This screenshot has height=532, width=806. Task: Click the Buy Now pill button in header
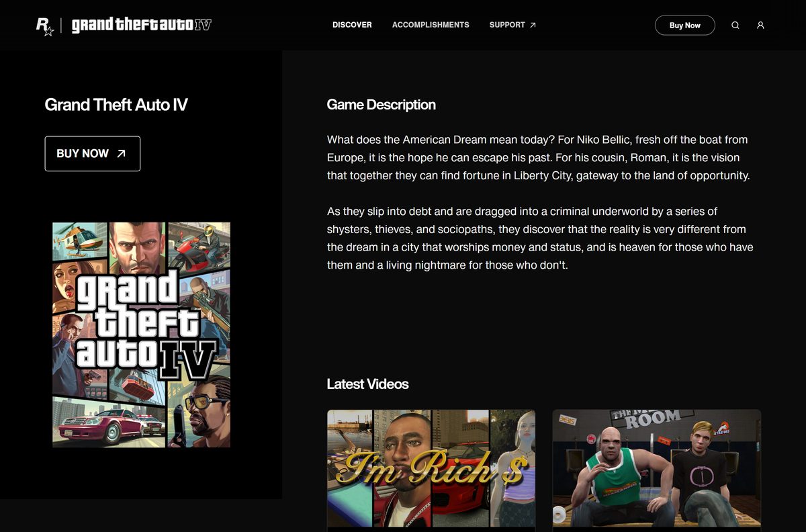[x=685, y=26]
